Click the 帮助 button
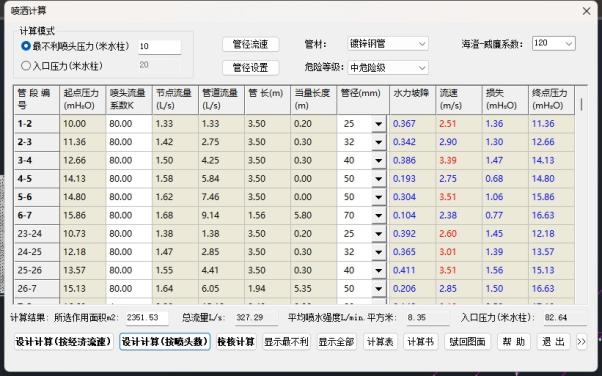 click(514, 341)
